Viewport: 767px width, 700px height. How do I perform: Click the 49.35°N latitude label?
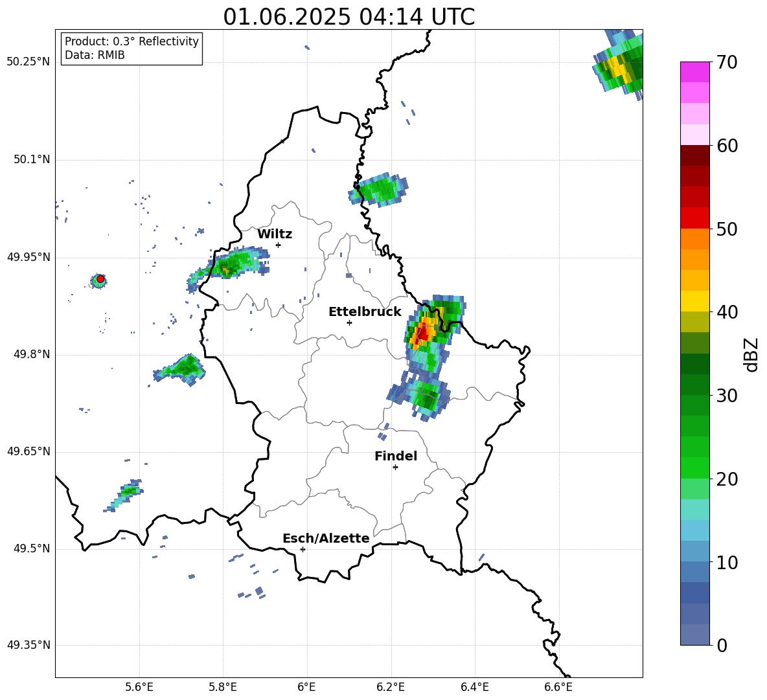(29, 645)
